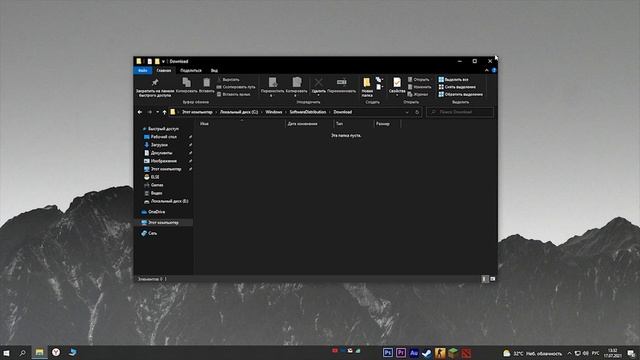Open Adobe Audition from the taskbar

point(414,352)
